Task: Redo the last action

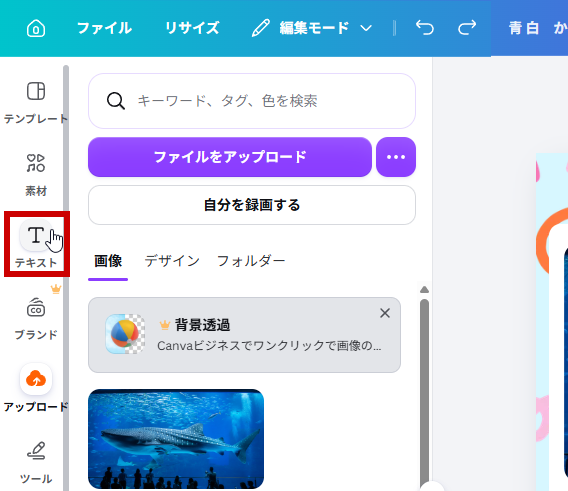Action: click(467, 28)
